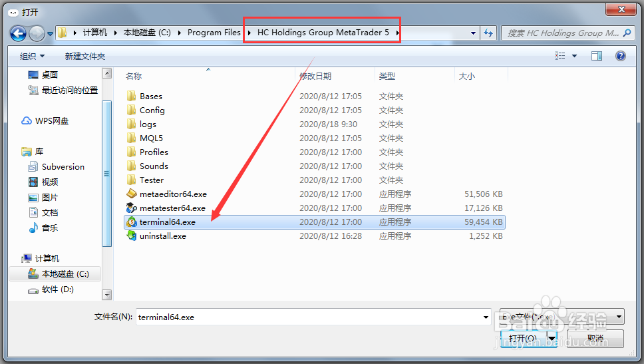The image size is (644, 364).
Task: Select Program Files in the address breadcrumb
Action: tap(214, 33)
